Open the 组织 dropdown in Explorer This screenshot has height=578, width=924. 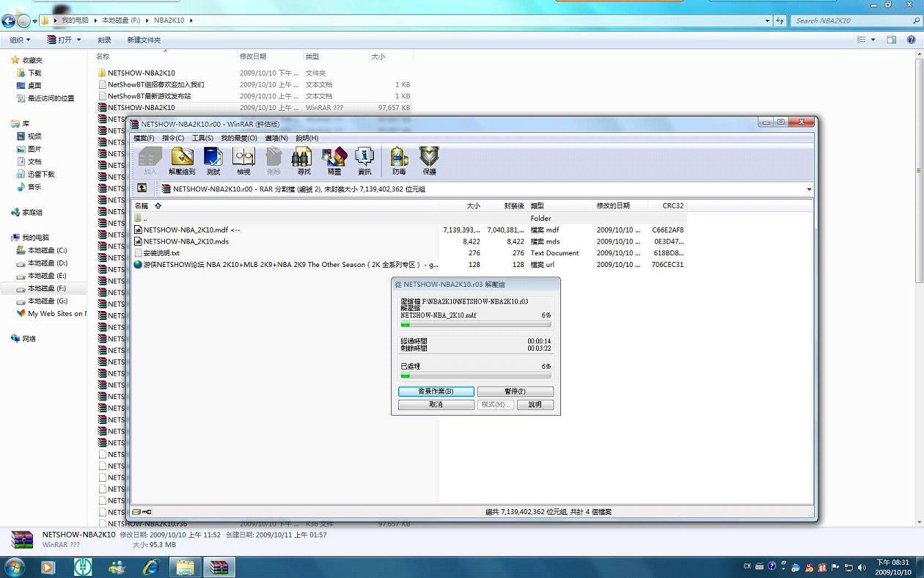click(x=20, y=40)
